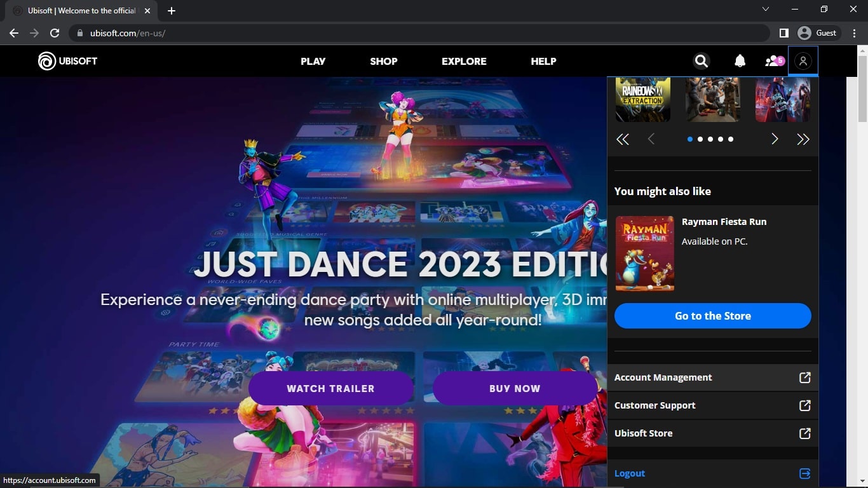Screen dimensions: 868x488
Task: Click the browser forward arrow
Action: pos(34,33)
